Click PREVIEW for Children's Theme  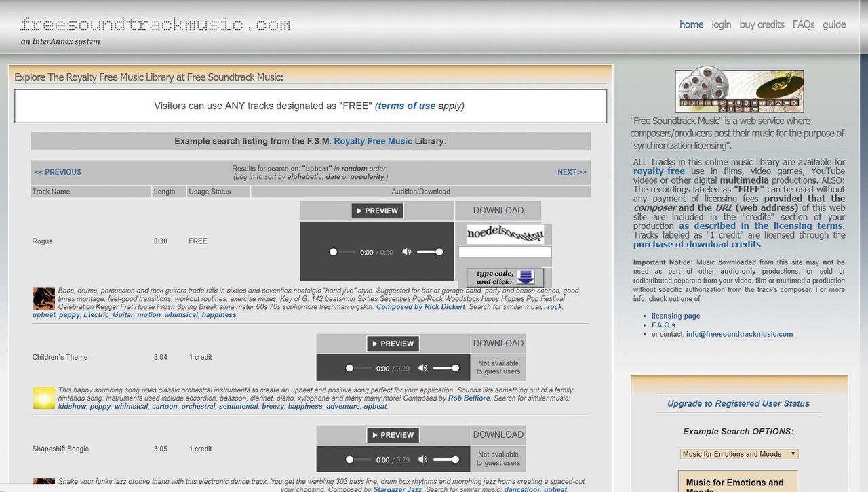tap(393, 344)
